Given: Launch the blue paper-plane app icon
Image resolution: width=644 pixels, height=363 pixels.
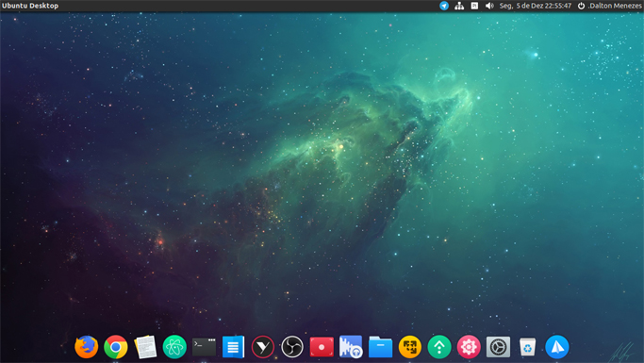Looking at the screenshot, I should (x=557, y=347).
